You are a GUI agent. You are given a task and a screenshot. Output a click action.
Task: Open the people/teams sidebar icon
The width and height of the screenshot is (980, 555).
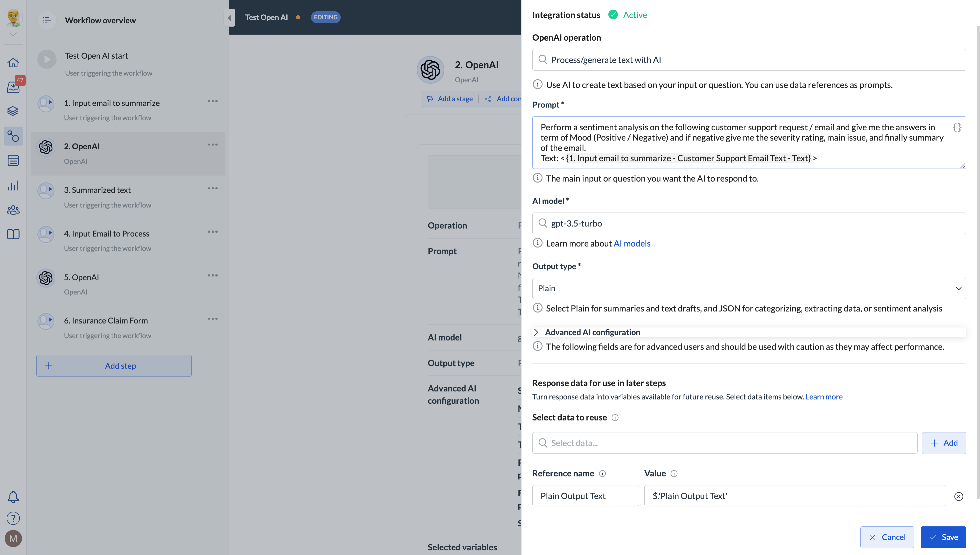[x=13, y=210]
